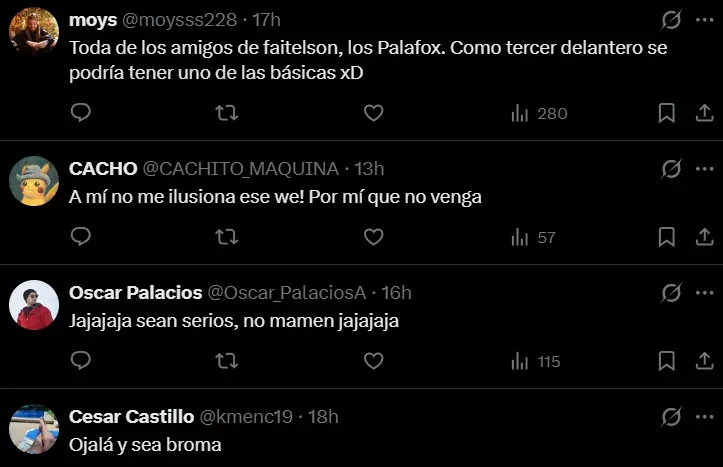This screenshot has height=467, width=723.
Task: Share CACHO's tweet
Action: 703,237
